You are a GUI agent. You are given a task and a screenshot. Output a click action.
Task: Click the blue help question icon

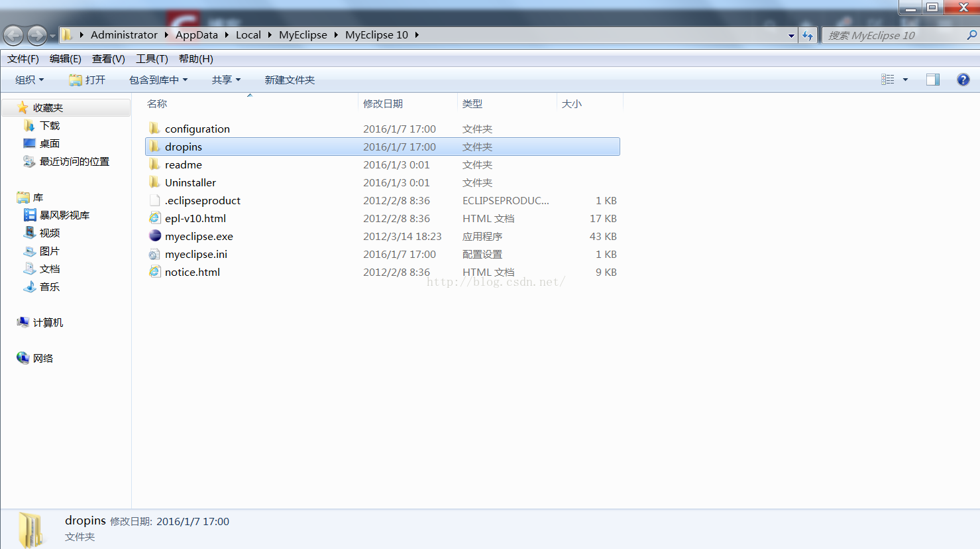point(963,80)
